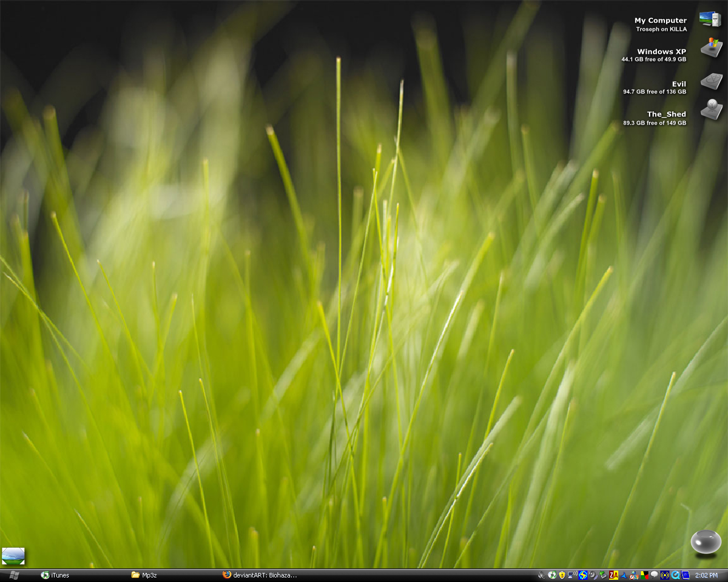Open the Evil drive icon
Viewport: 728px width, 582px height.
pyautogui.click(x=711, y=81)
